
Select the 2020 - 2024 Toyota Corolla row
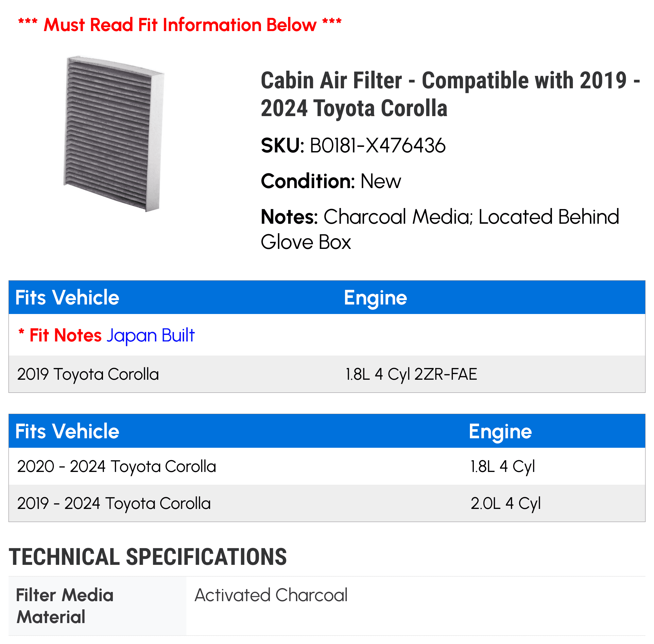(x=327, y=466)
